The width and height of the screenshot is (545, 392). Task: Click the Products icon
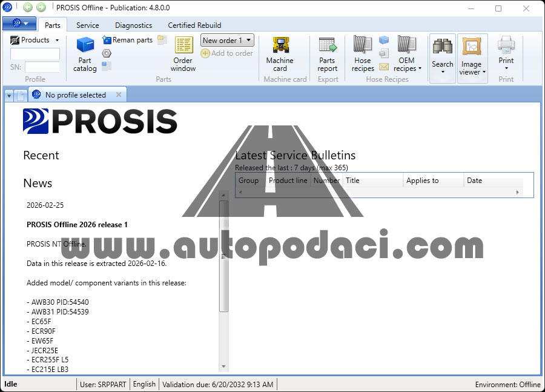tap(15, 41)
